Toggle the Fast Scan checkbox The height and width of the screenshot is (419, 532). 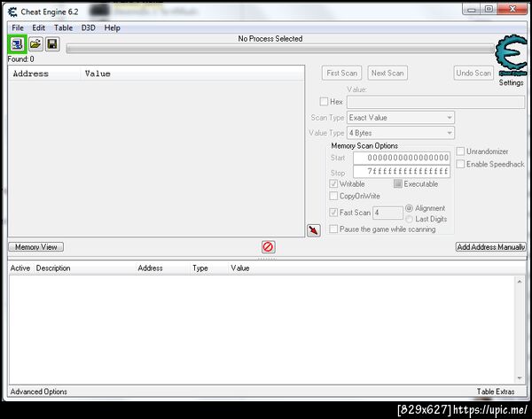pyautogui.click(x=333, y=213)
